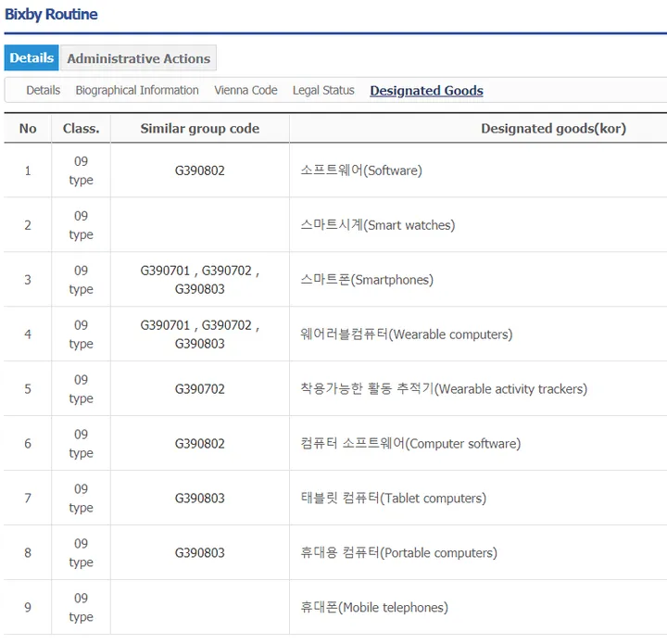Click the Bixby Routine title
667x644 pixels.
pos(51,14)
